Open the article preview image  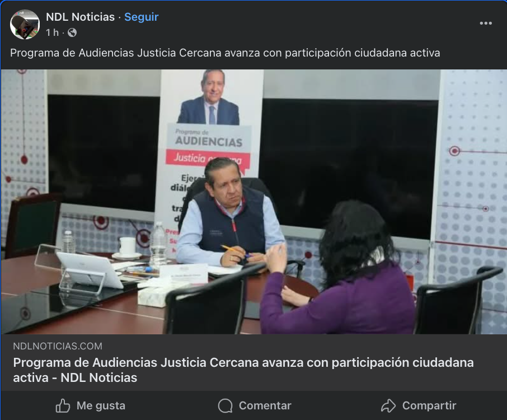tap(253, 202)
